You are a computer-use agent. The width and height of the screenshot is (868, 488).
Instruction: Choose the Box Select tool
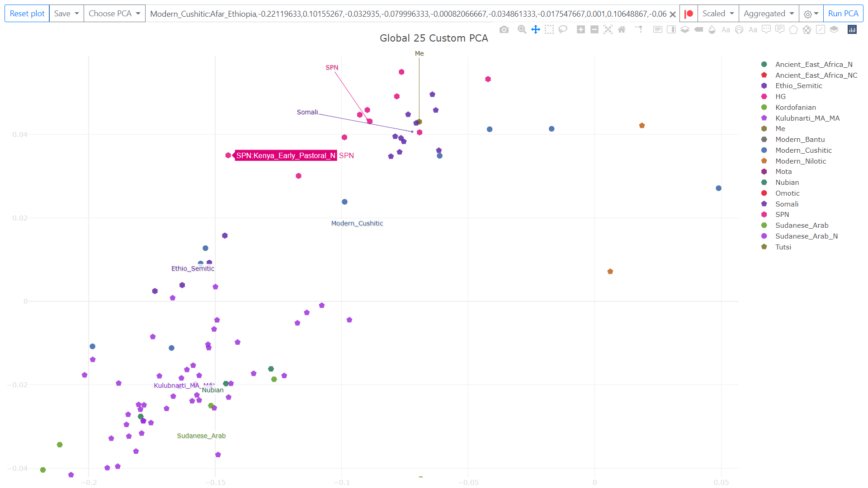[x=549, y=30]
